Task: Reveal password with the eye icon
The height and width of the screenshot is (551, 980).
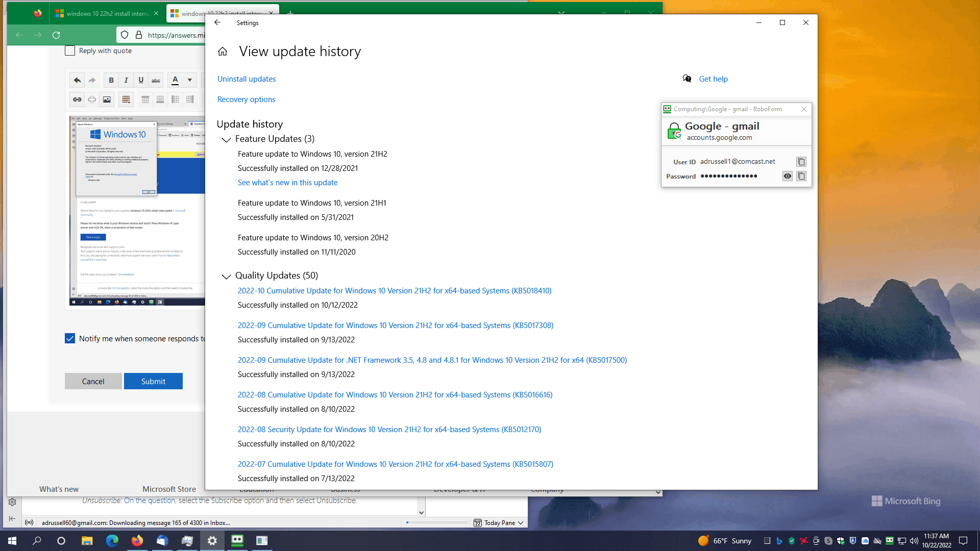Action: [x=788, y=176]
